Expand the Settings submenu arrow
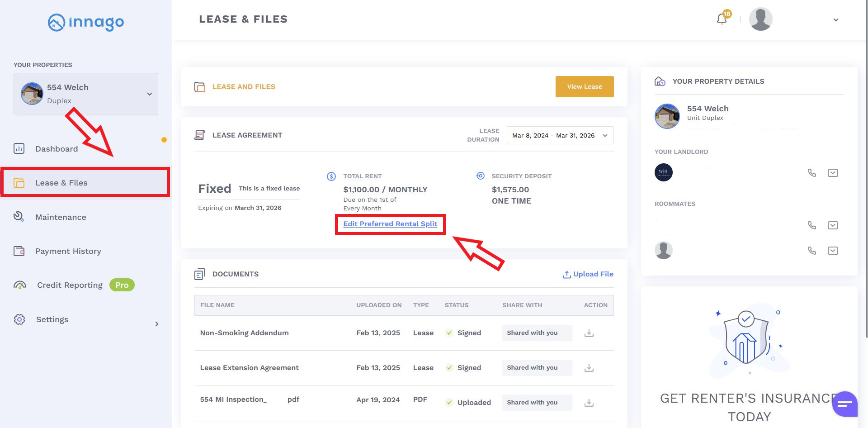The height and width of the screenshot is (428, 868). tap(157, 324)
